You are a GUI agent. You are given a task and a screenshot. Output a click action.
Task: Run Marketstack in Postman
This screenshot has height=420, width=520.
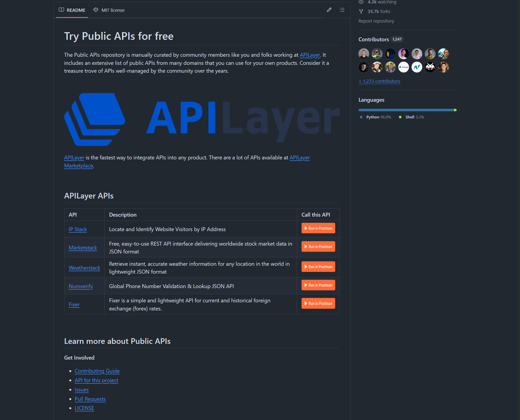[x=318, y=247]
